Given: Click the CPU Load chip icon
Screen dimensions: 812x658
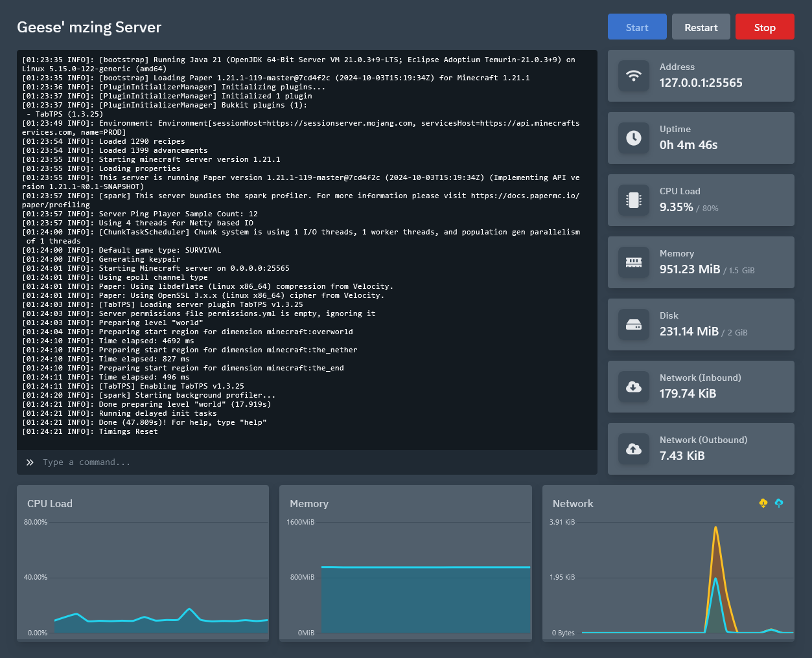Looking at the screenshot, I should coord(633,200).
